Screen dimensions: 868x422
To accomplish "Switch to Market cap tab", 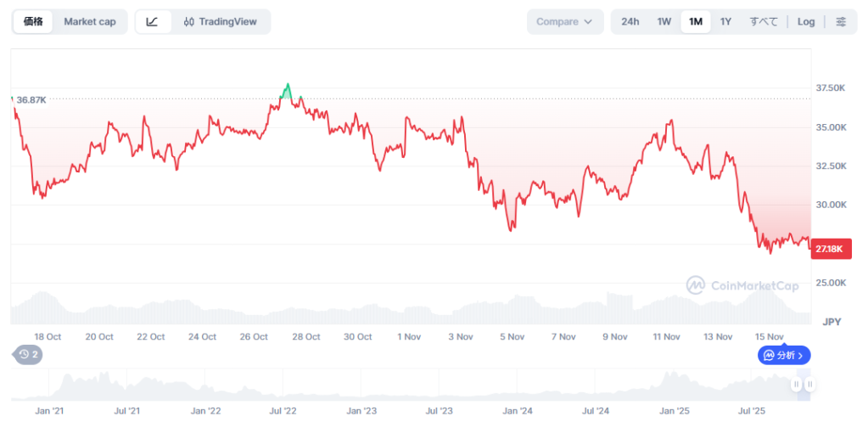I will 89,22.
